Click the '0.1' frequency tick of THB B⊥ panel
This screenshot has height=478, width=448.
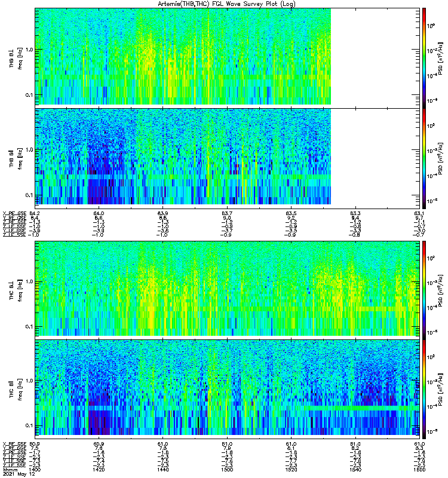pyautogui.click(x=29, y=95)
